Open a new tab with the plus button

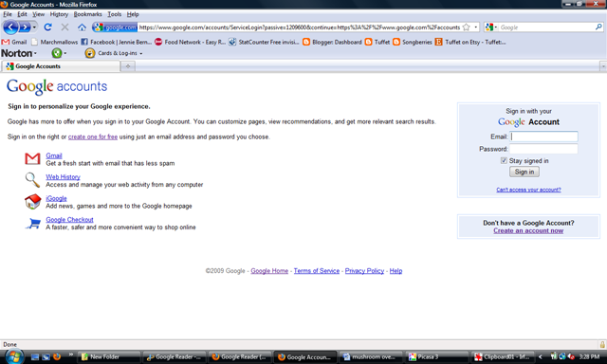[128, 66]
